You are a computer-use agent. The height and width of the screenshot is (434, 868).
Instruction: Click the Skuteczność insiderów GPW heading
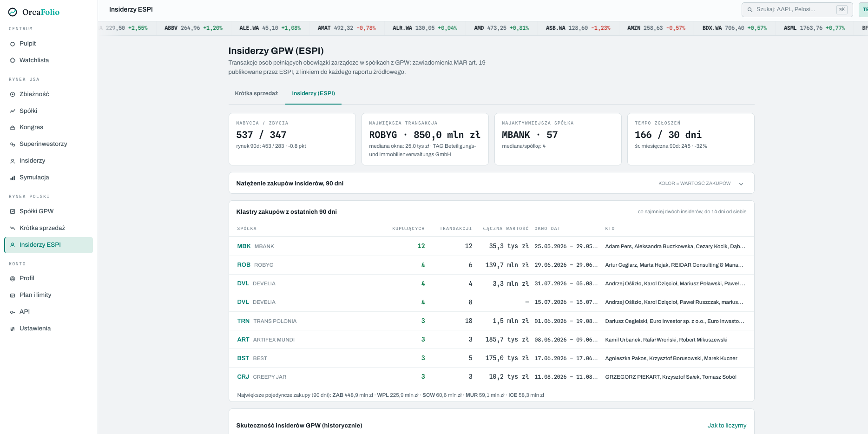click(299, 425)
